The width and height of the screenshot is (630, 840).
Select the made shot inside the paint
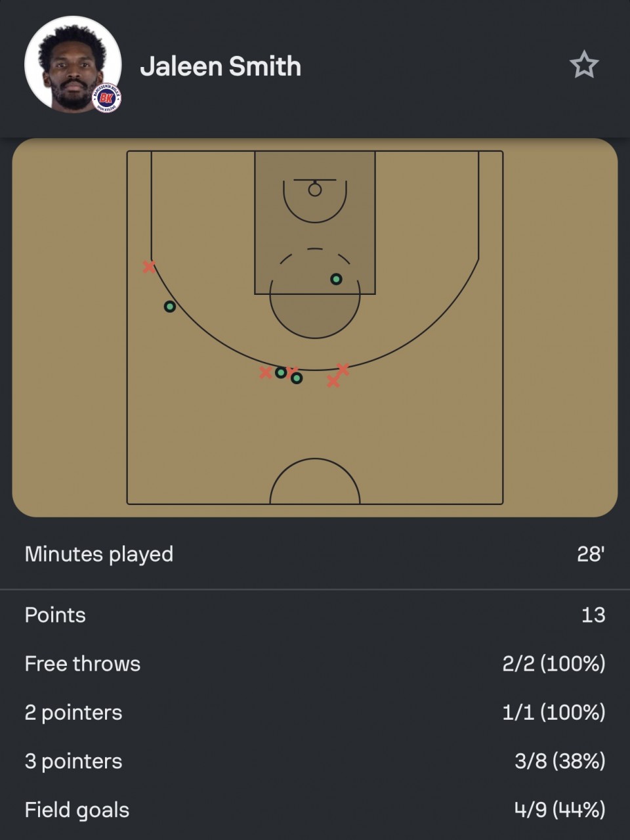coord(336,279)
